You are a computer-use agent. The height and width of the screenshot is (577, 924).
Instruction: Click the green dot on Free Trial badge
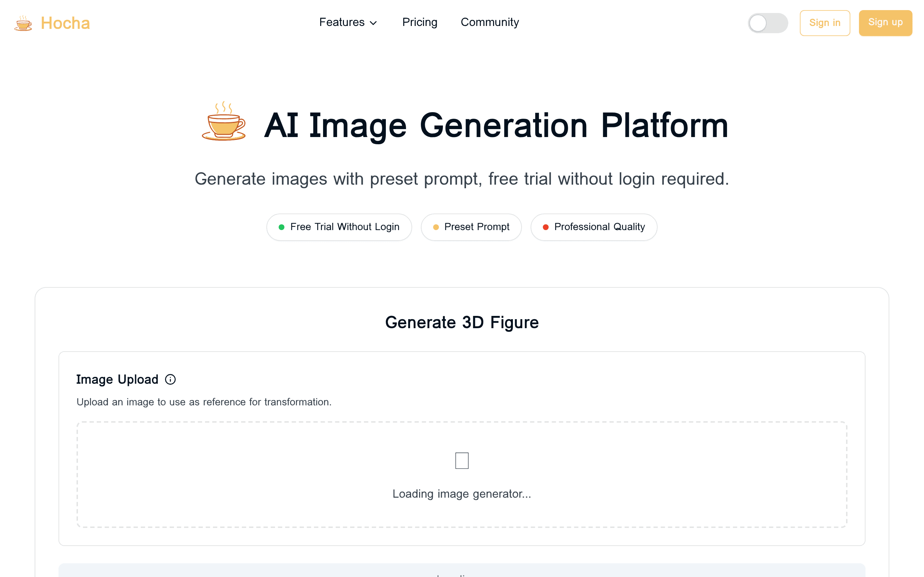(x=282, y=227)
